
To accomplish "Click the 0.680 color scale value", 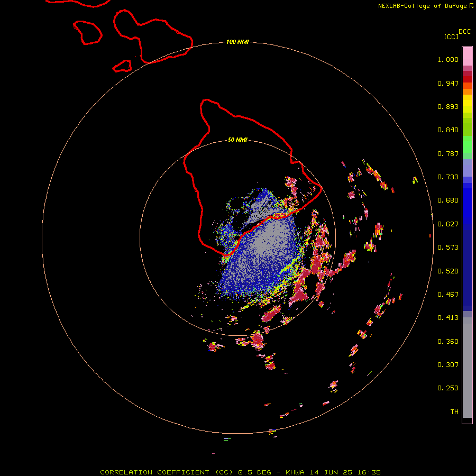I will tap(448, 200).
